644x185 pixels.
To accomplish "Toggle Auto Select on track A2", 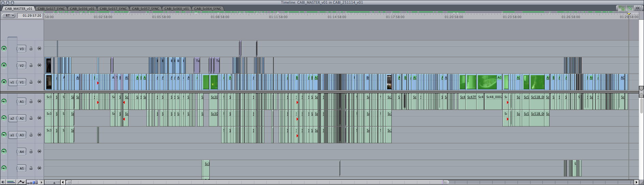I will [40, 118].
